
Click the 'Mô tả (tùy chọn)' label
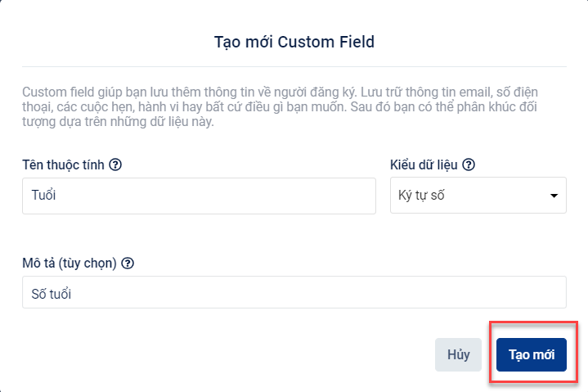point(70,263)
